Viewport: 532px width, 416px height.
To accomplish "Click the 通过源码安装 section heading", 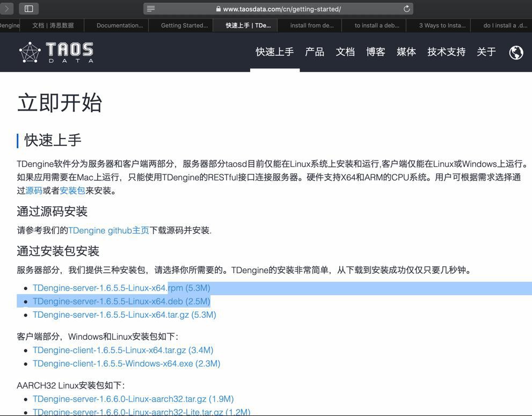I will pos(52,211).
